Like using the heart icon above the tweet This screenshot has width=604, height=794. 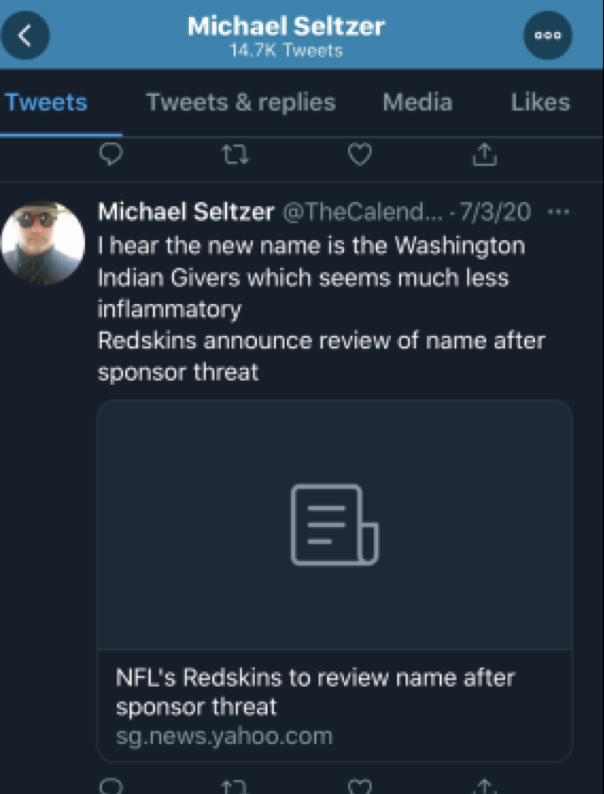click(360, 154)
